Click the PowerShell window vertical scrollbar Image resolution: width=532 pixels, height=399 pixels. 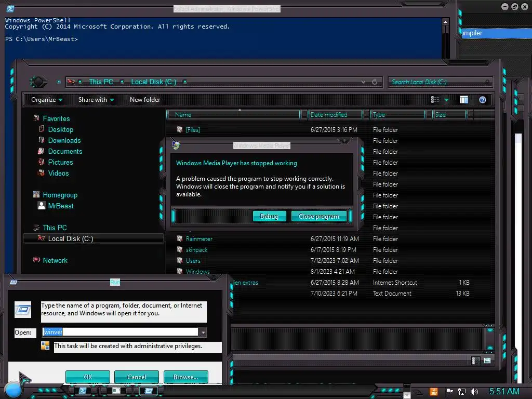[445, 39]
